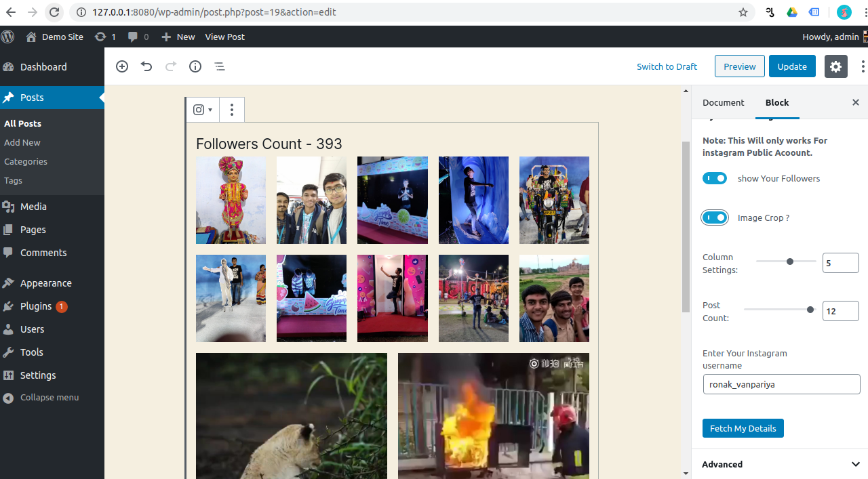Open the editor settings gear icon
The width and height of the screenshot is (868, 479).
[835, 66]
